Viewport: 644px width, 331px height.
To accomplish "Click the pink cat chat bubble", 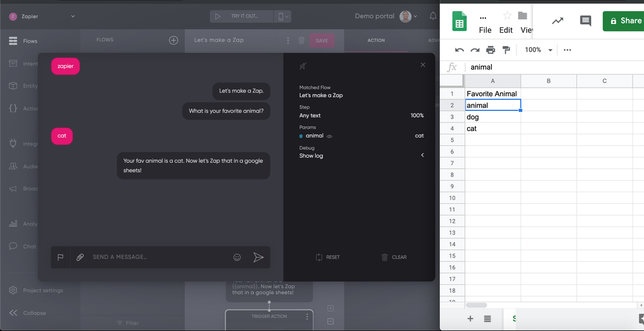I will click(x=62, y=136).
